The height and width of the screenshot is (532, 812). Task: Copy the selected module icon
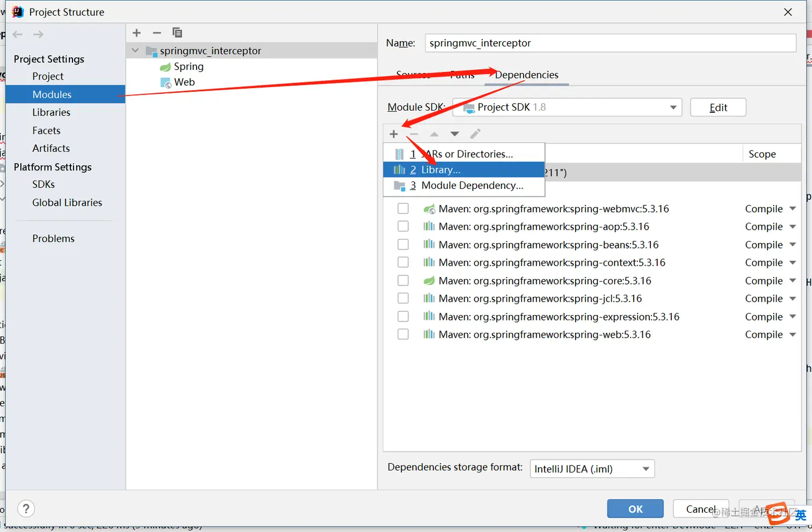(x=177, y=33)
